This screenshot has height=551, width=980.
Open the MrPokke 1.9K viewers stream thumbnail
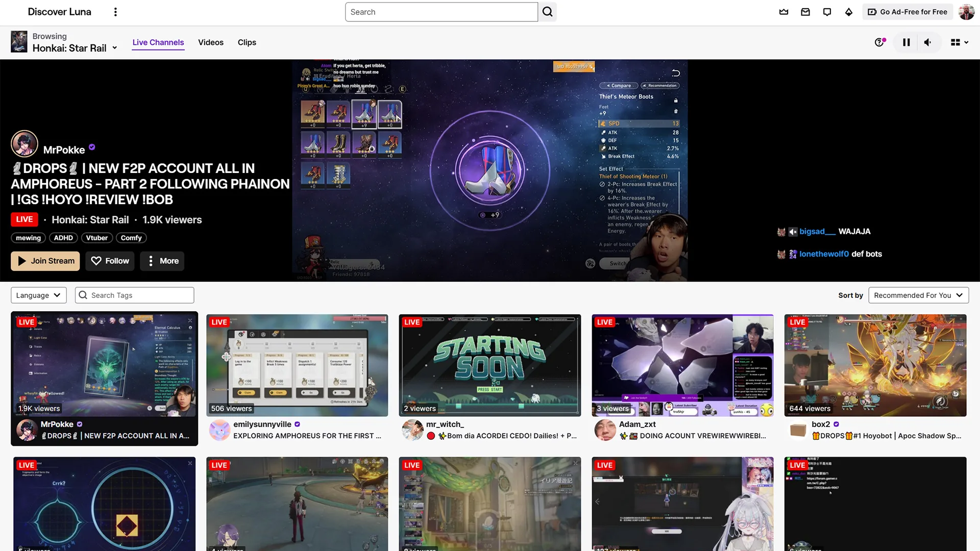105,365
